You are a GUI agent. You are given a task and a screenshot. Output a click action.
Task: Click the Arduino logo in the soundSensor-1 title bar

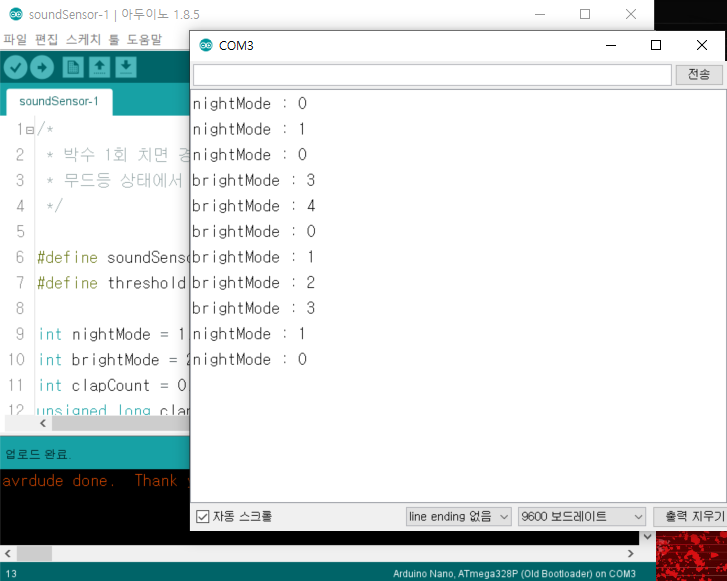click(16, 14)
